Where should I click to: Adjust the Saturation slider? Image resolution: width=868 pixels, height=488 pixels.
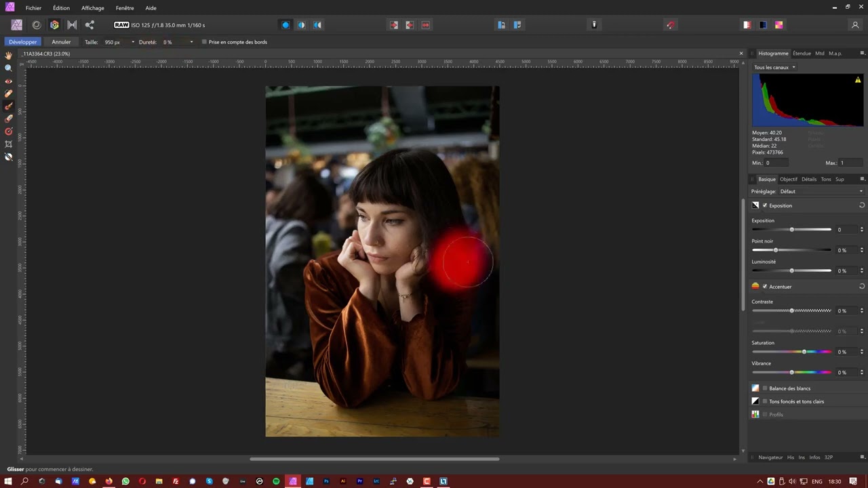[791, 352]
